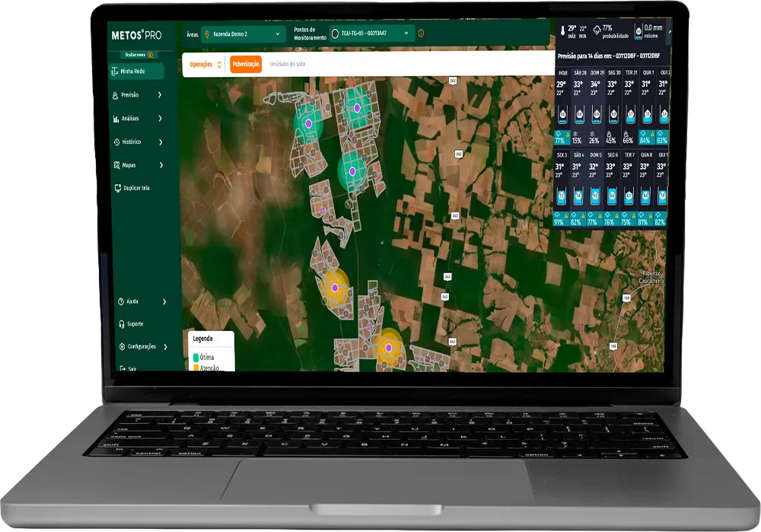Screen dimensions: 761x532
Task: Click the 'DOM 29' day header
Action: click(x=597, y=73)
